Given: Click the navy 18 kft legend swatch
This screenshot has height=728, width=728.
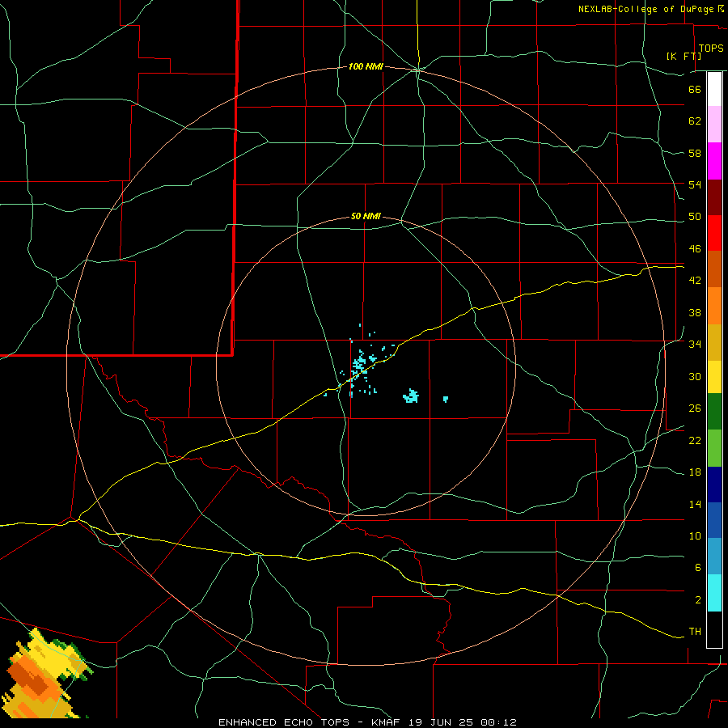Looking at the screenshot, I should [x=714, y=485].
